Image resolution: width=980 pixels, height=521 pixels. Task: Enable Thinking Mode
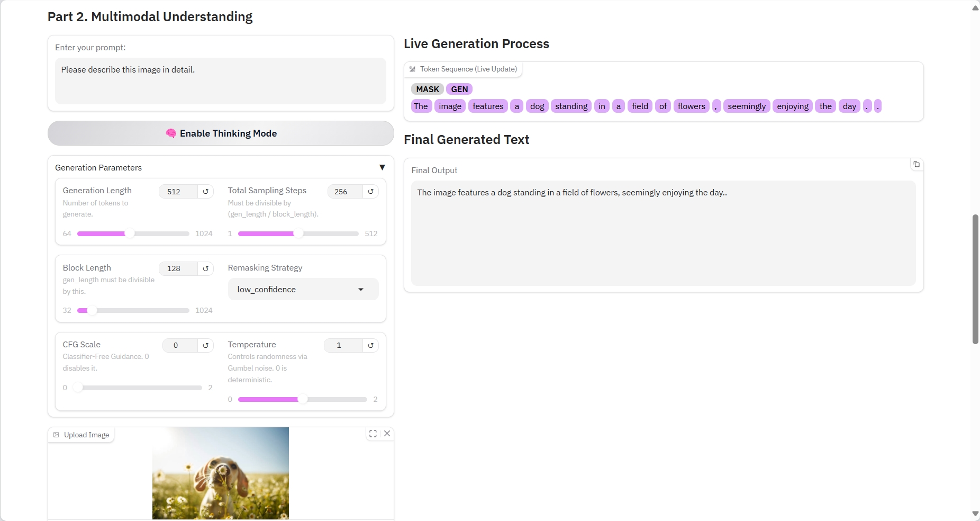221,133
